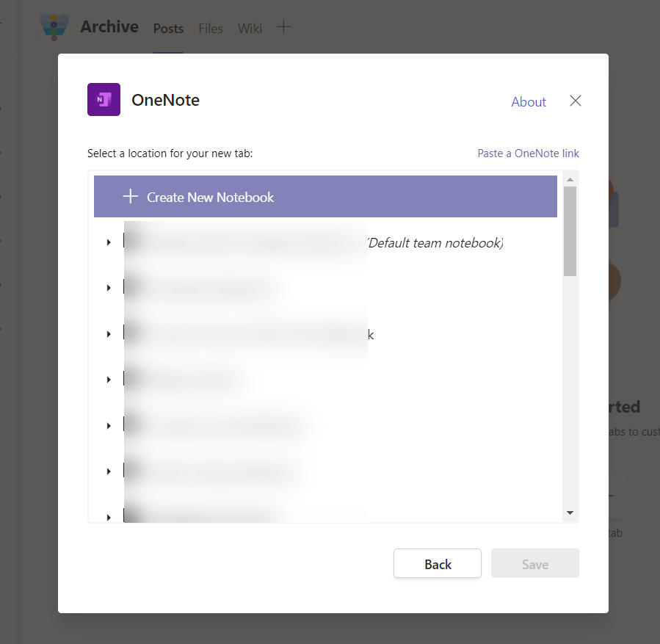660x644 pixels.
Task: Open the Wiki tab
Action: pos(250,29)
